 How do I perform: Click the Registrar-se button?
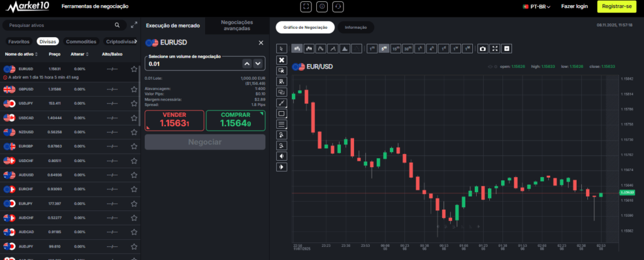click(616, 6)
